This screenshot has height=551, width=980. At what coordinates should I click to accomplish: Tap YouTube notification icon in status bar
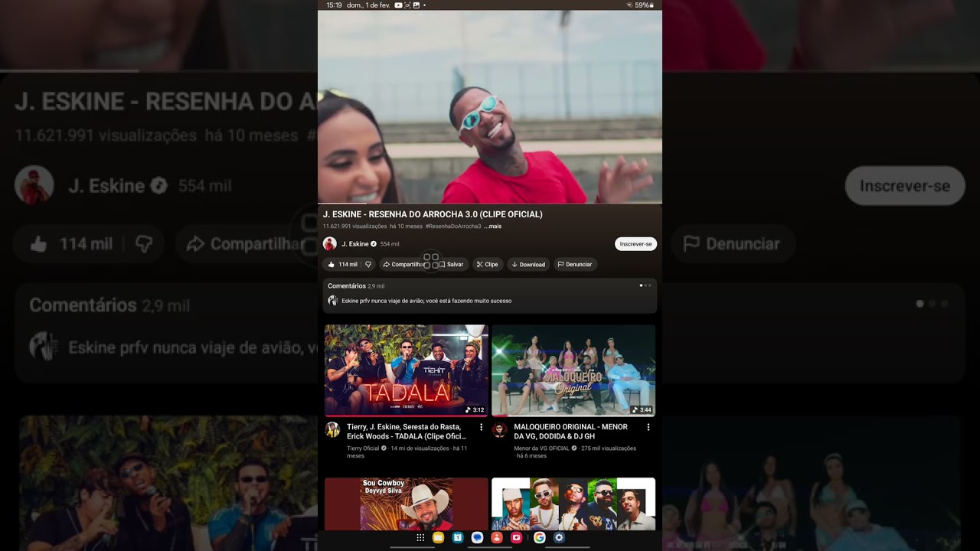click(x=398, y=5)
